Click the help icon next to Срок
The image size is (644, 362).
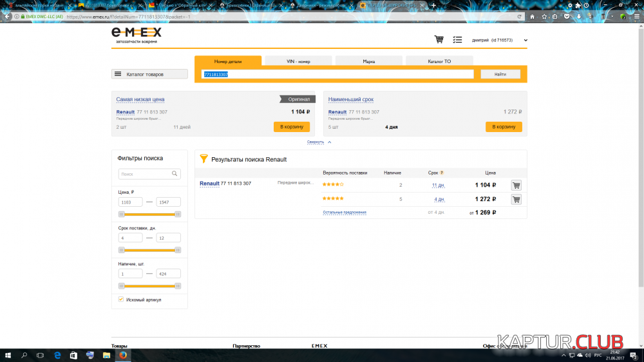point(442,173)
